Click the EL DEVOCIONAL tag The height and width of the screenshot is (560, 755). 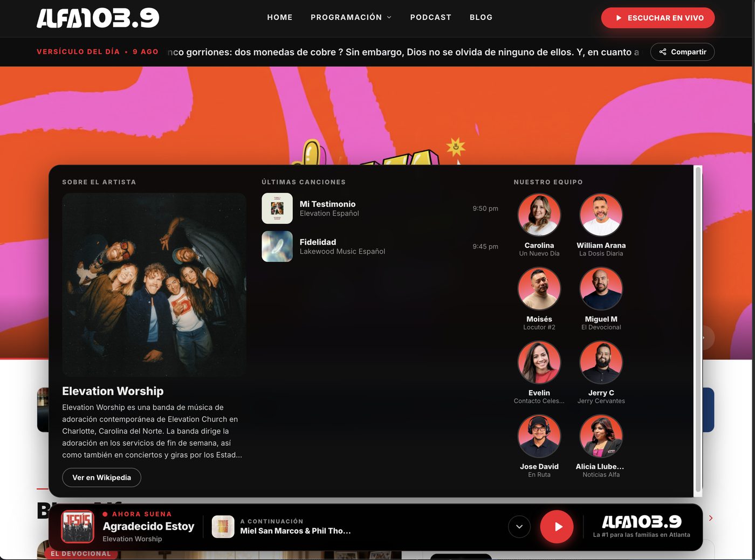click(x=81, y=554)
